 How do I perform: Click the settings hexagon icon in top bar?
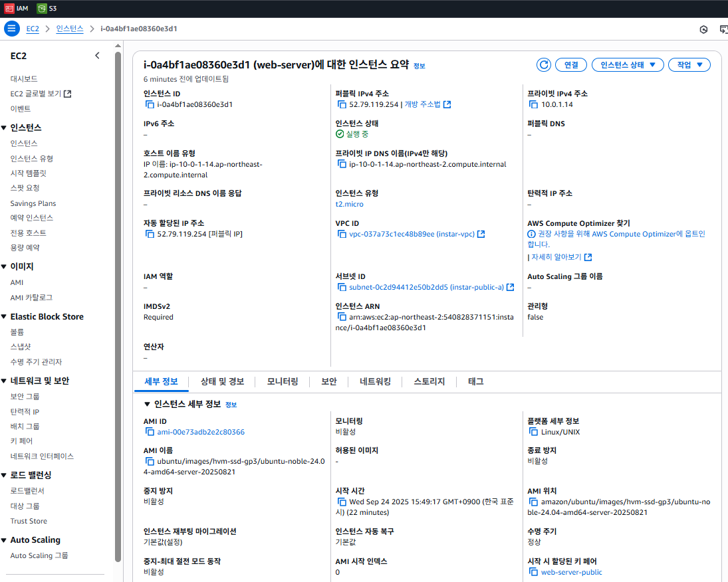pos(704,29)
